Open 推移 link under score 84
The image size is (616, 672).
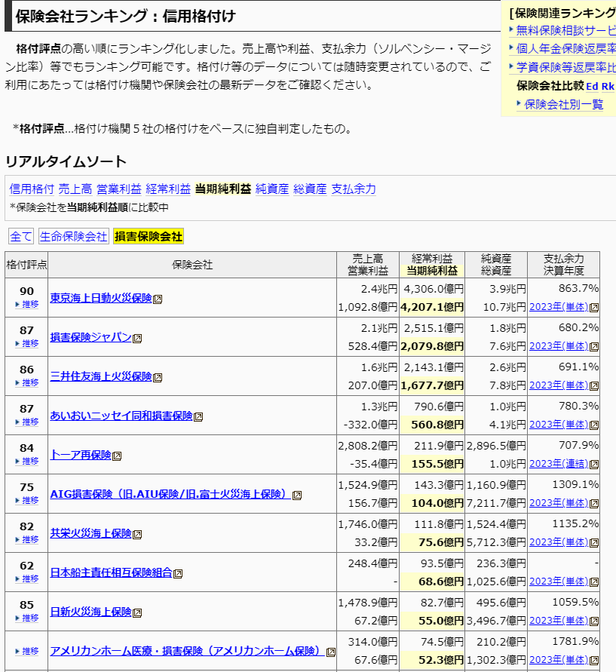click(27, 461)
